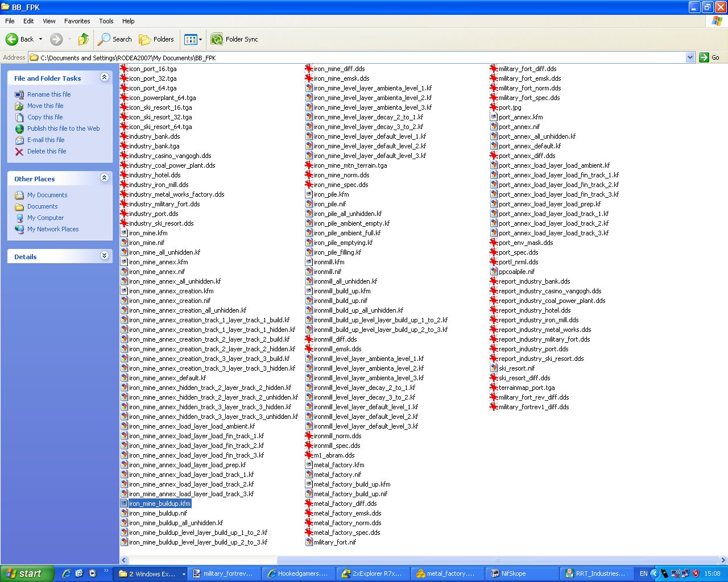Click the EN language bar indicator
The image size is (728, 582).
click(643, 573)
